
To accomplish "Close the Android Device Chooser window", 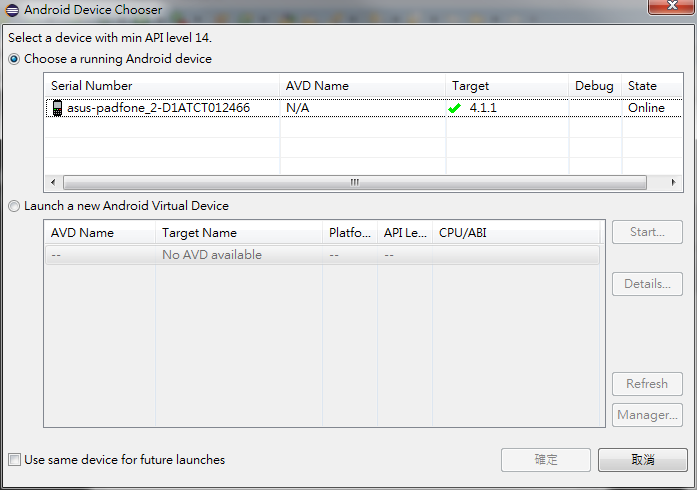I will click(672, 6).
